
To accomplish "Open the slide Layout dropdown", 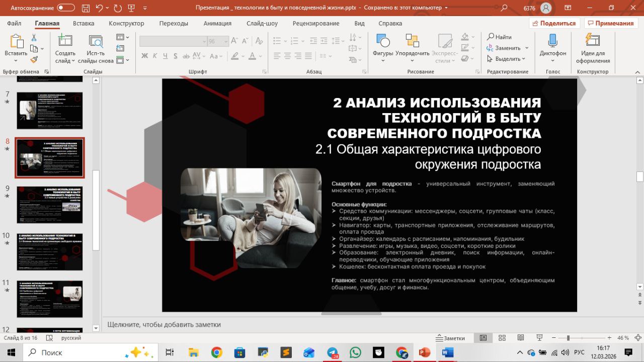I will click(122, 37).
